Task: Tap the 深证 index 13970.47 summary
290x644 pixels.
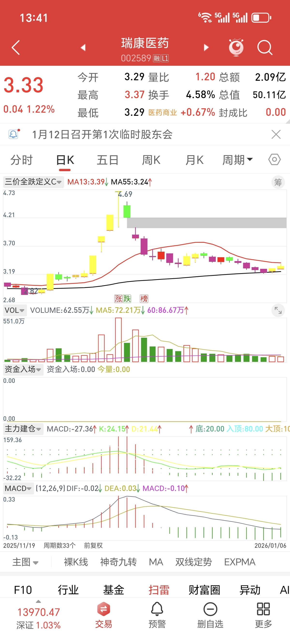Action: point(38,619)
